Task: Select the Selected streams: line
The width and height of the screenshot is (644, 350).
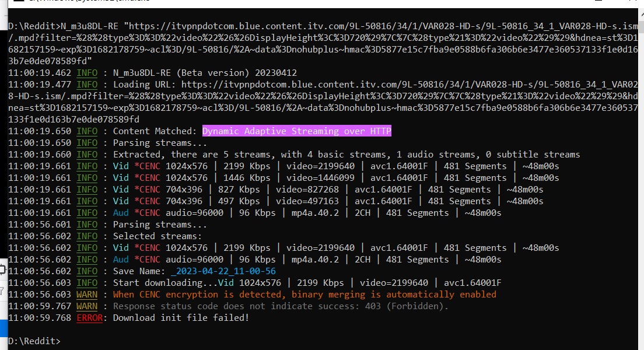Action: [157, 236]
